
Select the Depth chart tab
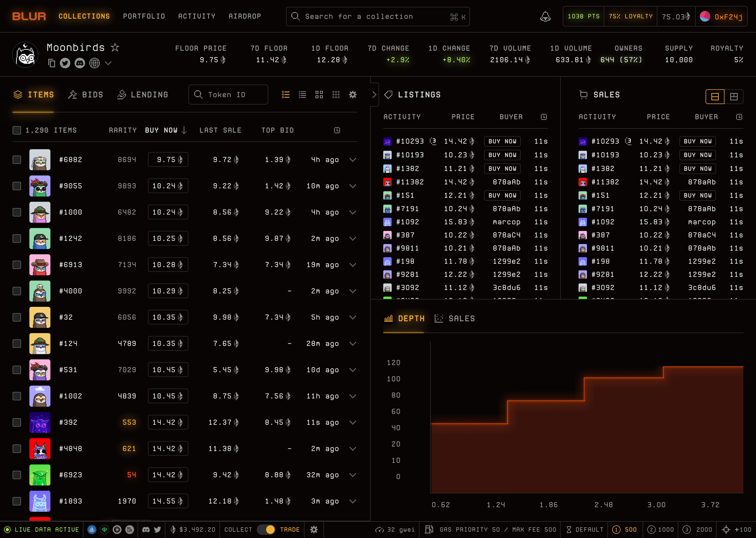(x=404, y=318)
